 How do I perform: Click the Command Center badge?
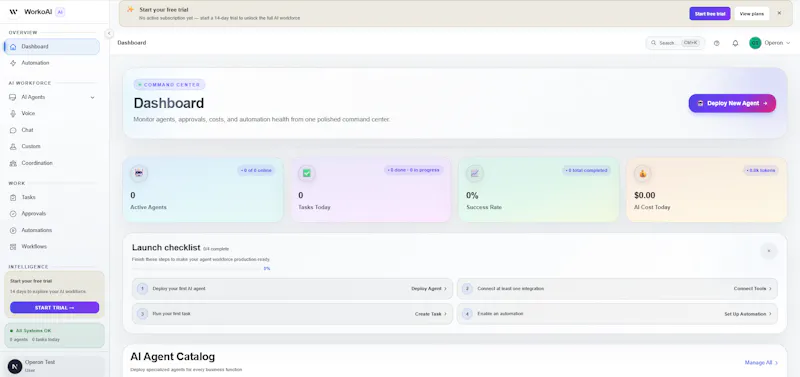[x=169, y=85]
